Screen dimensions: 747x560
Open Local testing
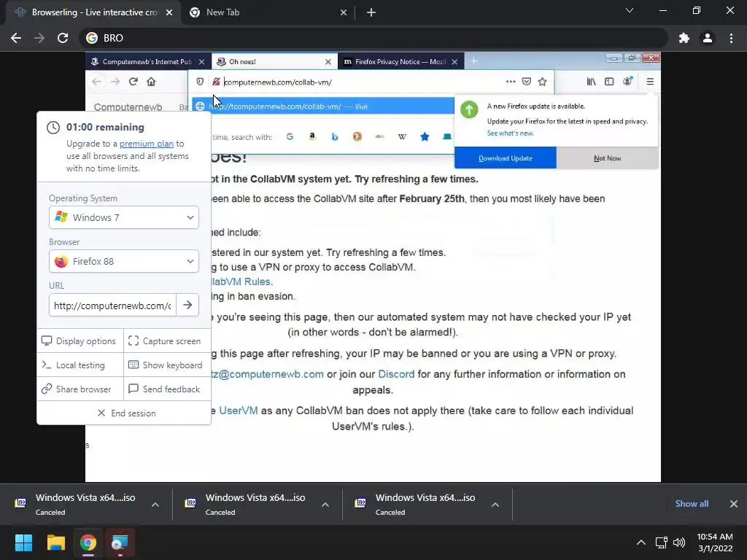pyautogui.click(x=80, y=365)
